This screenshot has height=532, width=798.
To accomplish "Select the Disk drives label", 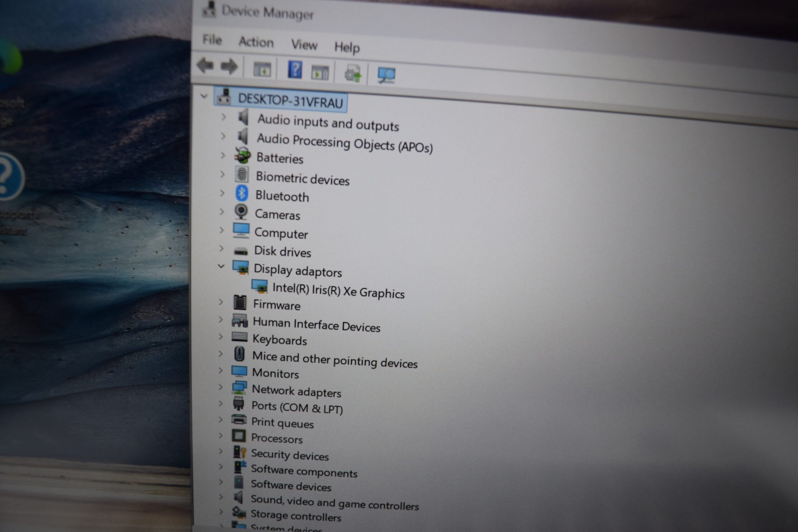I will click(x=283, y=252).
